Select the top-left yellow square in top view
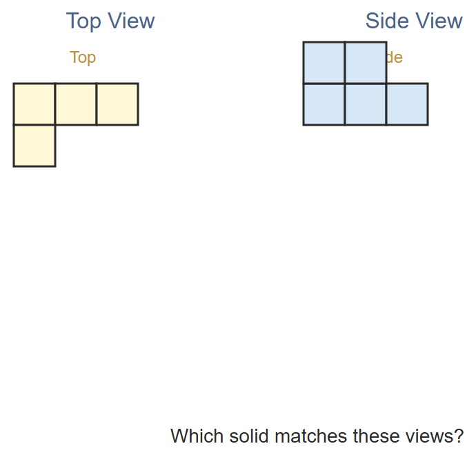Screen dimensions: 476x455 pos(34,104)
